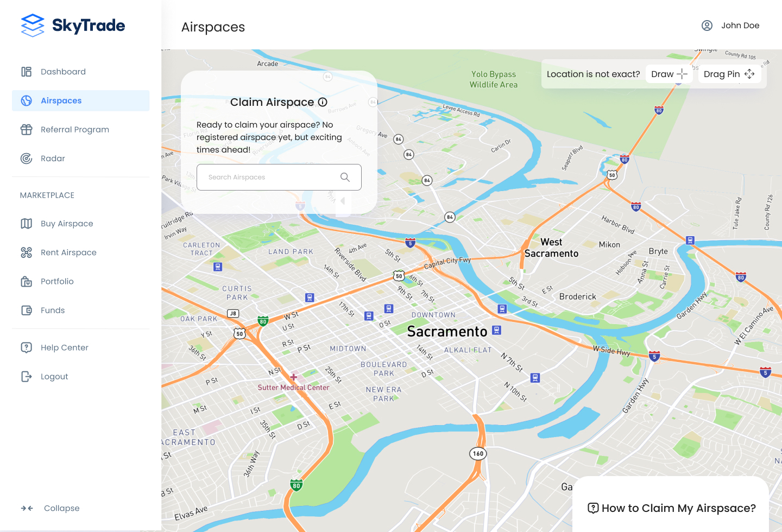The image size is (782, 532).
Task: Open Rent Airspace from the marketplace
Action: [68, 252]
